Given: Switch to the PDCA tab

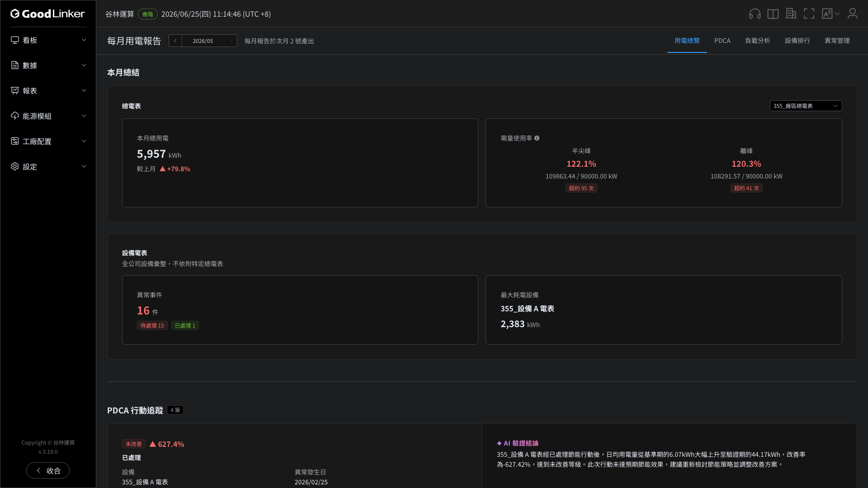Looking at the screenshot, I should pos(722,41).
